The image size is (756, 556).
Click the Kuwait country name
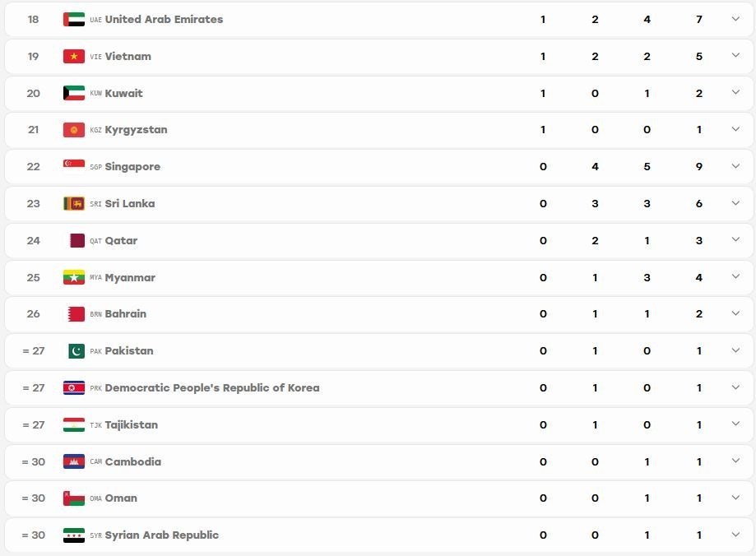(x=124, y=93)
